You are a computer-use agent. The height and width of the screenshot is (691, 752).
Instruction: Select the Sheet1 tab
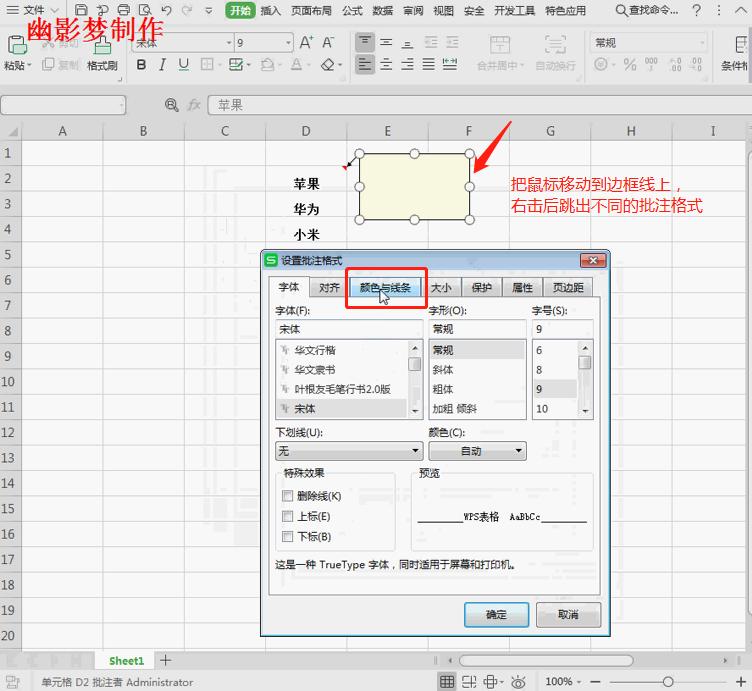pyautogui.click(x=126, y=661)
